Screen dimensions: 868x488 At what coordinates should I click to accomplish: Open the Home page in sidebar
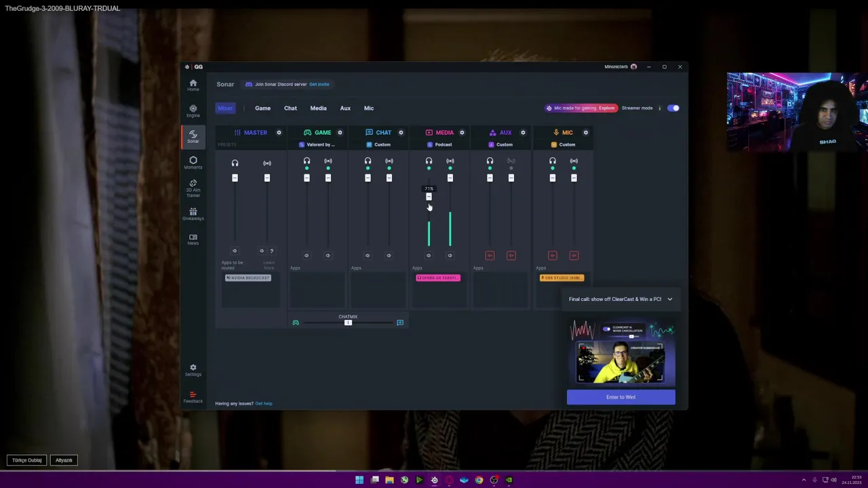pos(193,85)
